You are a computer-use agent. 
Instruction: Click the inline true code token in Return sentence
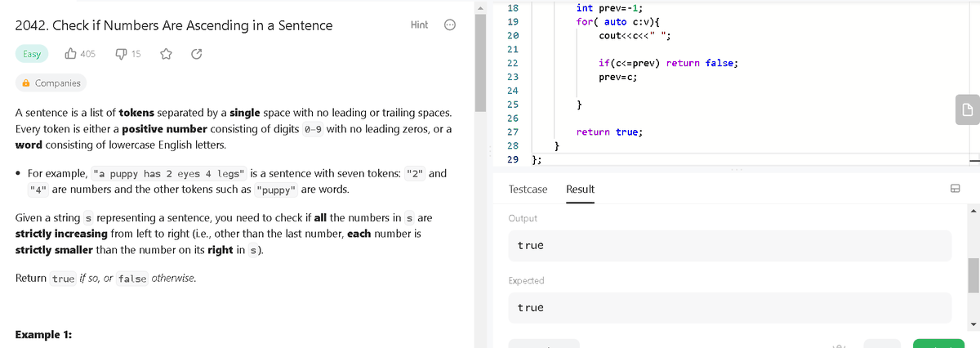click(x=64, y=279)
